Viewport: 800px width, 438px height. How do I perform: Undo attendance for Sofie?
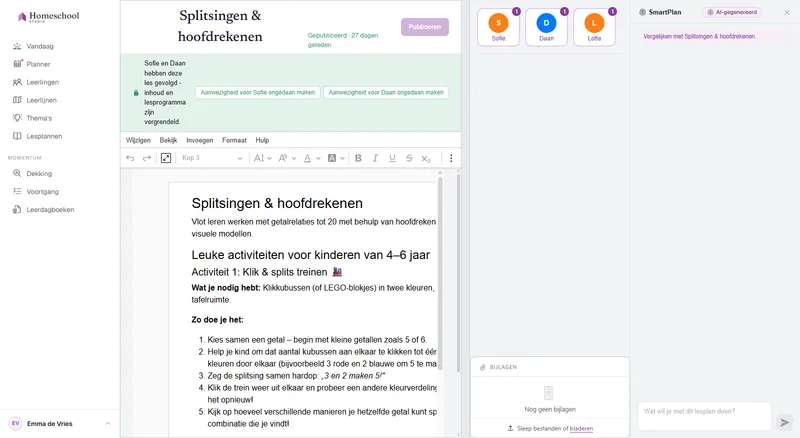(x=258, y=92)
